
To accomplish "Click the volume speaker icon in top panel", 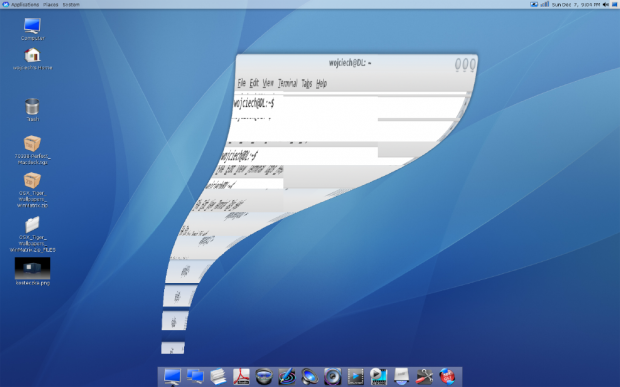I will [606, 4].
